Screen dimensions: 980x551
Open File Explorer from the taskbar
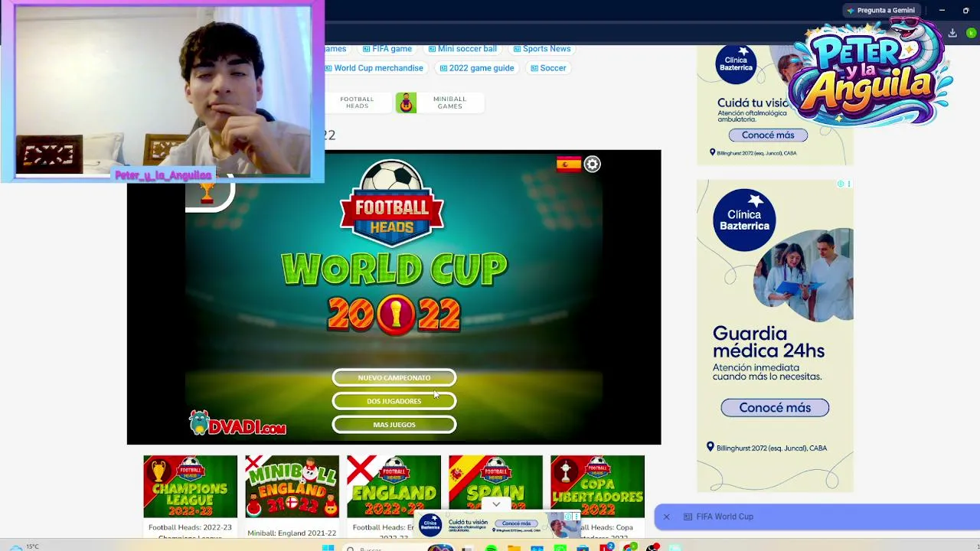[514, 548]
